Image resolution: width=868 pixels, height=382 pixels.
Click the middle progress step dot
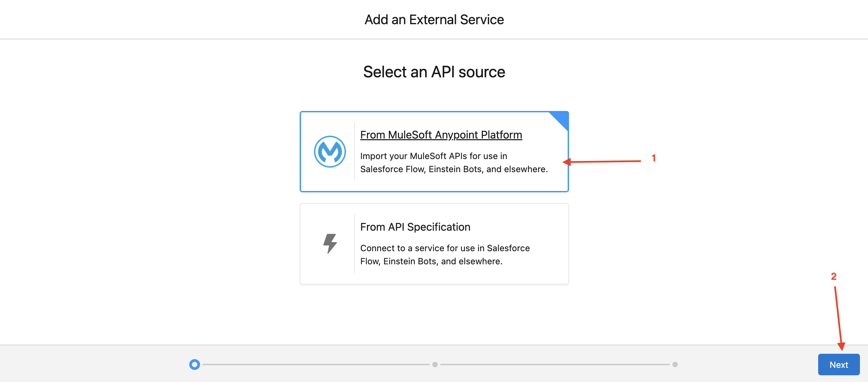click(434, 364)
